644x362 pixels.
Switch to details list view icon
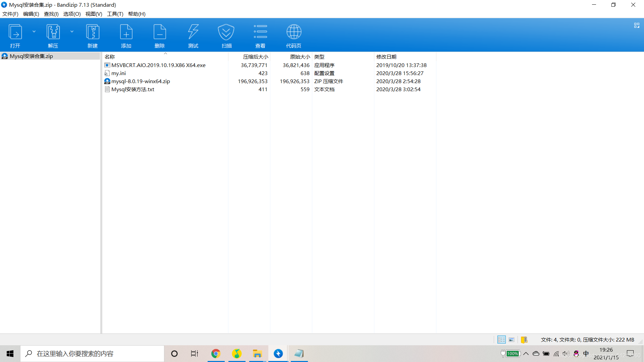point(501,340)
